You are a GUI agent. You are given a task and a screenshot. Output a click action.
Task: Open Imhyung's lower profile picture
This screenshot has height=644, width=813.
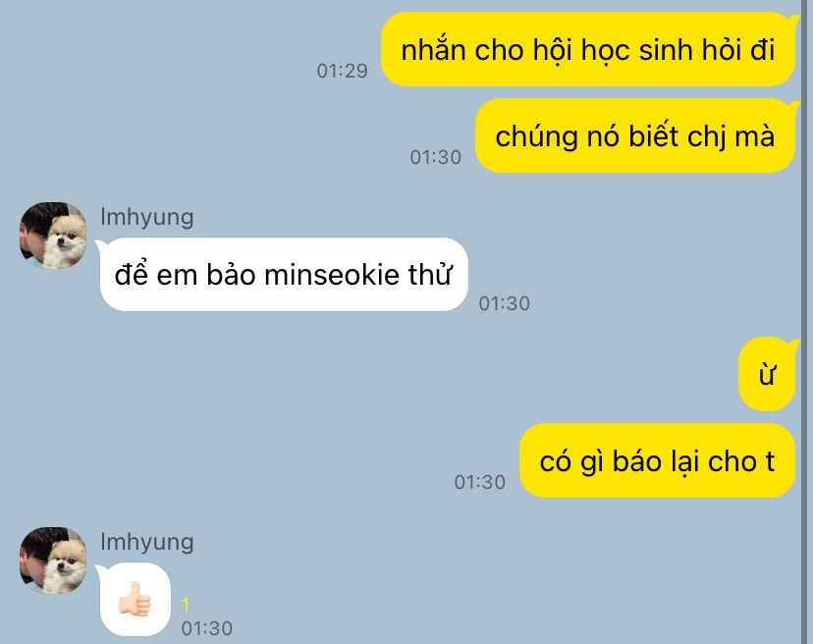click(53, 561)
